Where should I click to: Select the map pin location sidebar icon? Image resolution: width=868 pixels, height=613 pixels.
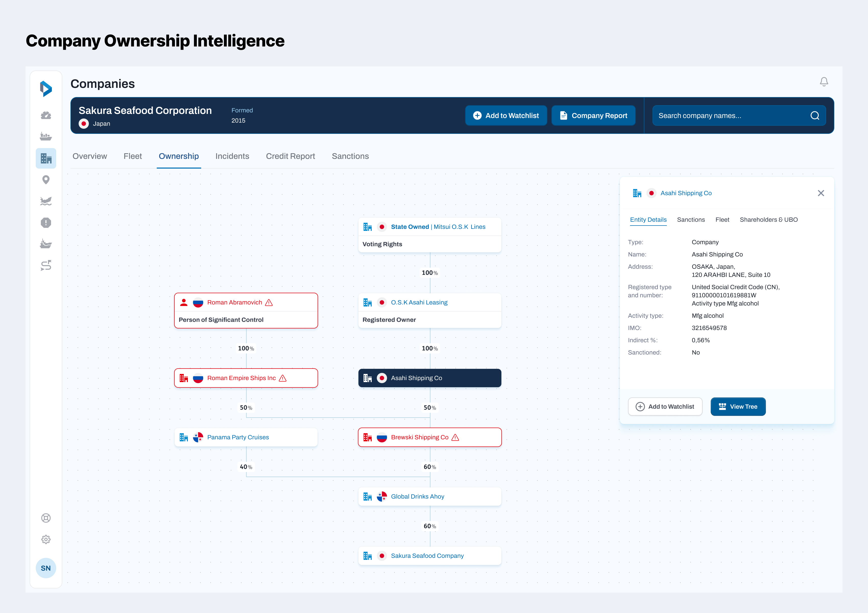tap(46, 180)
